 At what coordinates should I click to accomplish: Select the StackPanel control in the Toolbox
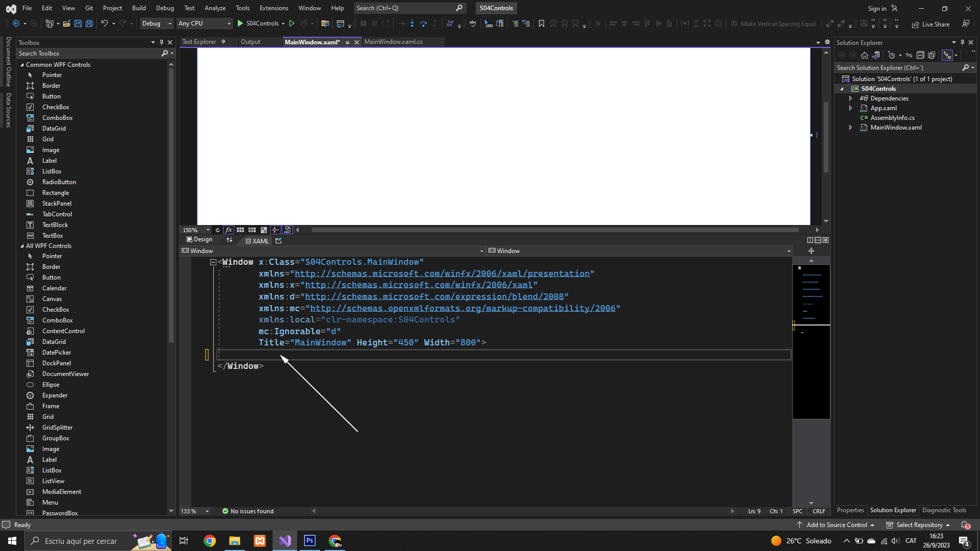[x=57, y=204]
